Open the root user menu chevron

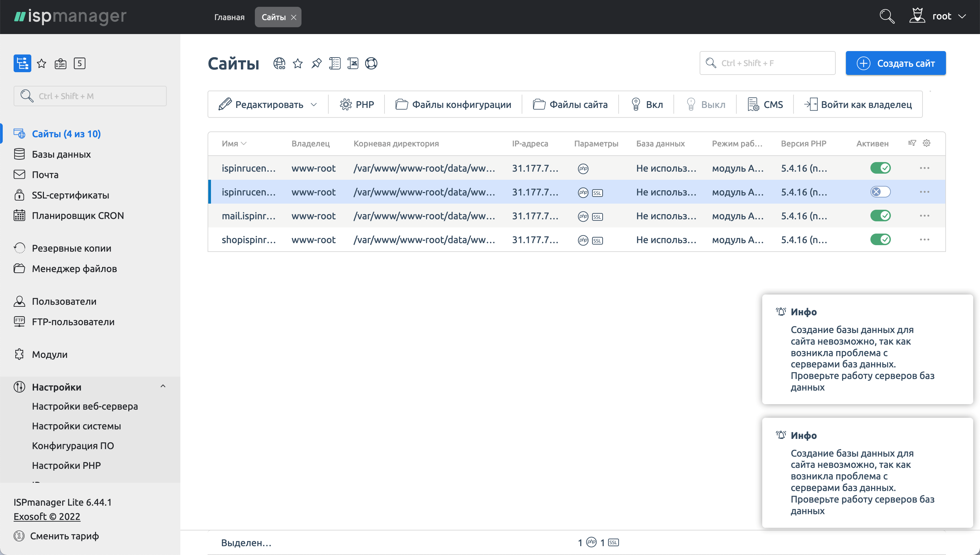(x=962, y=16)
